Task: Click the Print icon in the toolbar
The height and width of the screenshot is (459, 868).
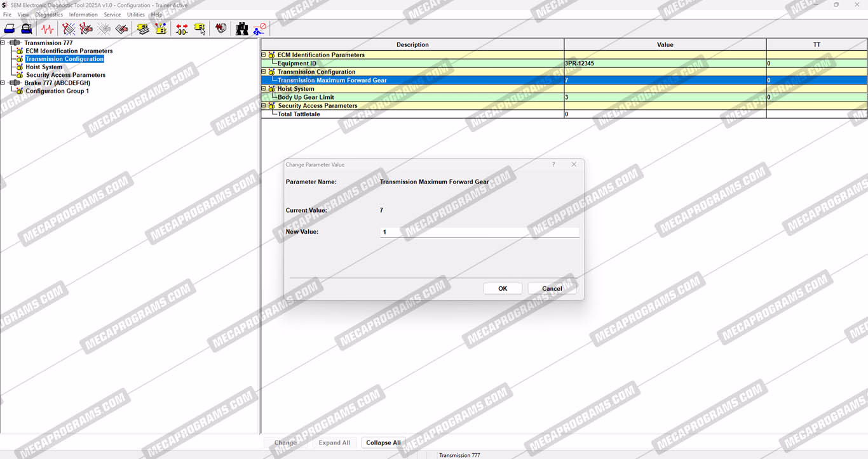Action: tap(10, 29)
